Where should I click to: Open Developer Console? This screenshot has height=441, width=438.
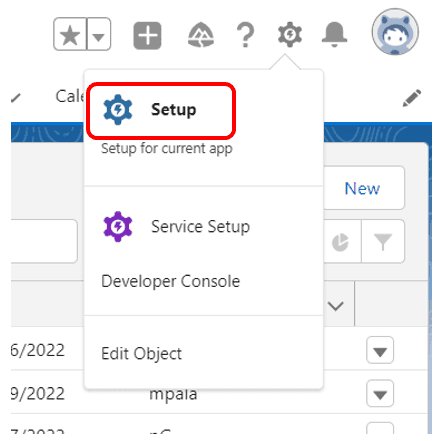click(170, 281)
